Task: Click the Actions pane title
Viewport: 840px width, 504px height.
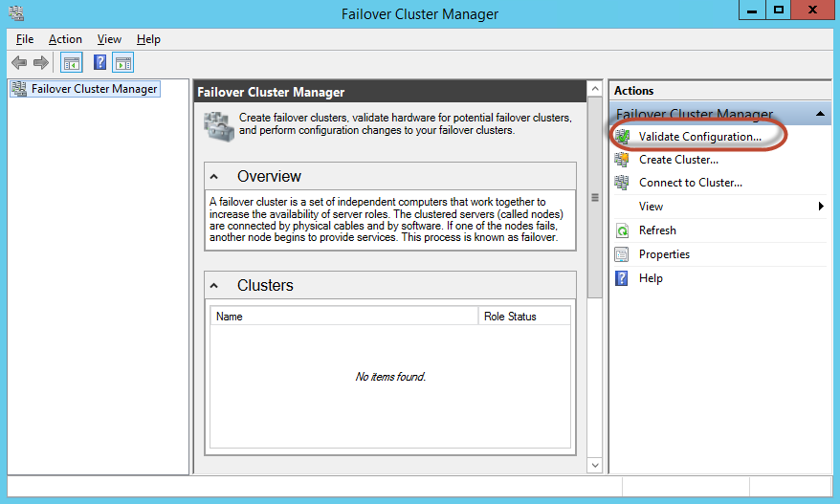Action: tap(633, 91)
